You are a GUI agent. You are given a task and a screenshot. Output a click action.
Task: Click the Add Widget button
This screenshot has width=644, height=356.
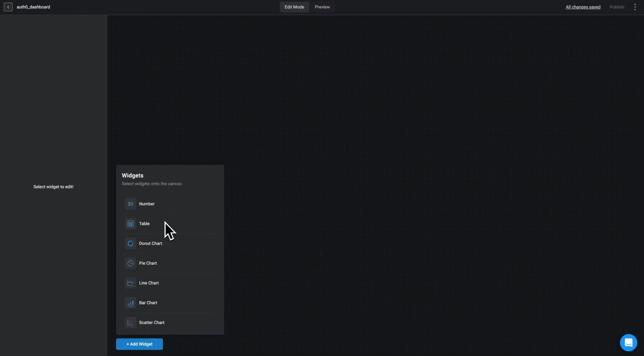[139, 344]
